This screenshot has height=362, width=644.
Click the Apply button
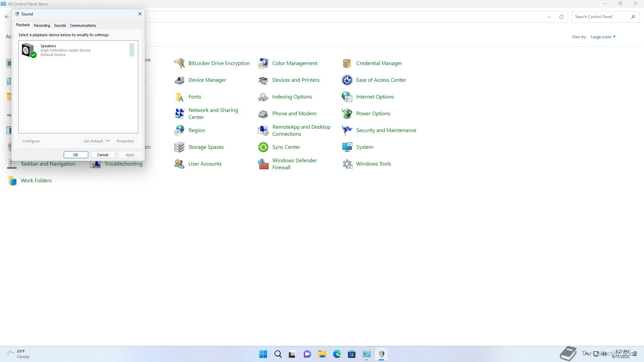130,155
